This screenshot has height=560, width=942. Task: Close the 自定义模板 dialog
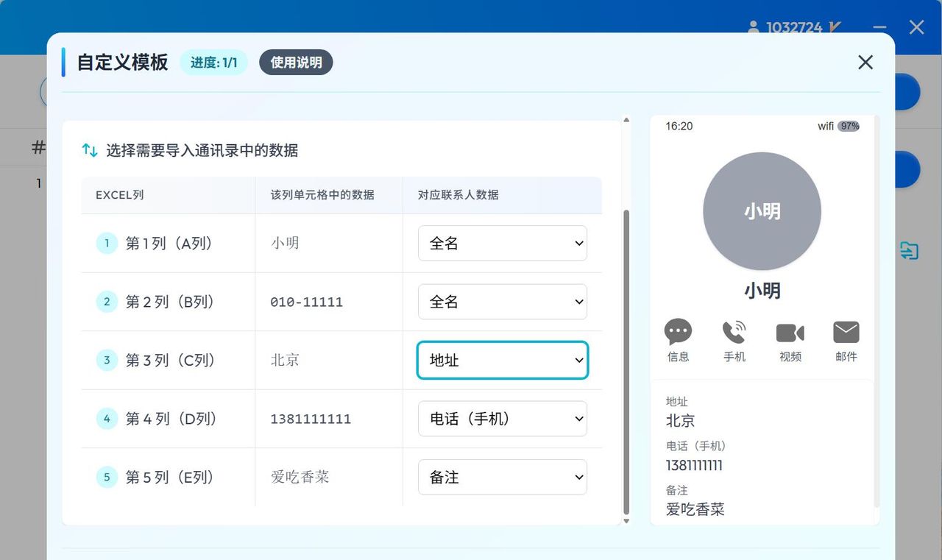point(865,63)
